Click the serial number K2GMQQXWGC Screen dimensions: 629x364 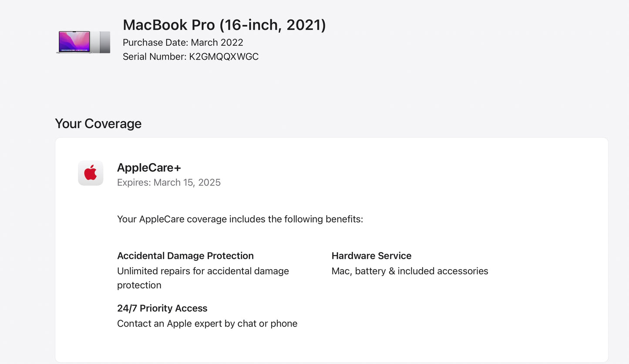(x=224, y=57)
